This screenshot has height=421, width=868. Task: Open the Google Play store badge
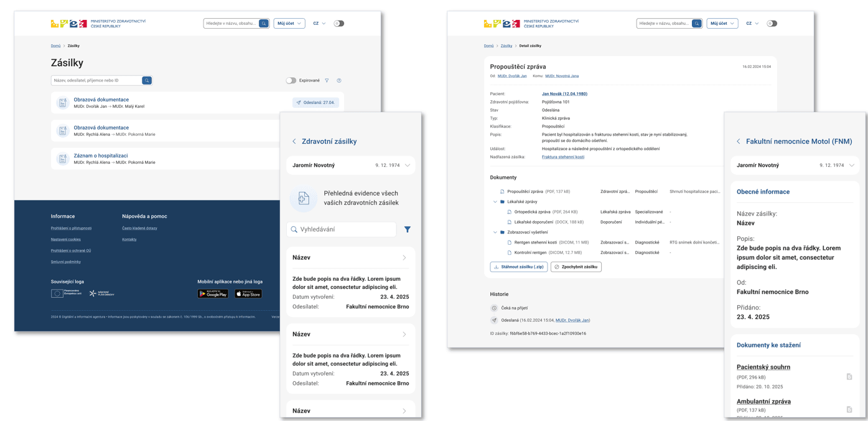tap(213, 293)
